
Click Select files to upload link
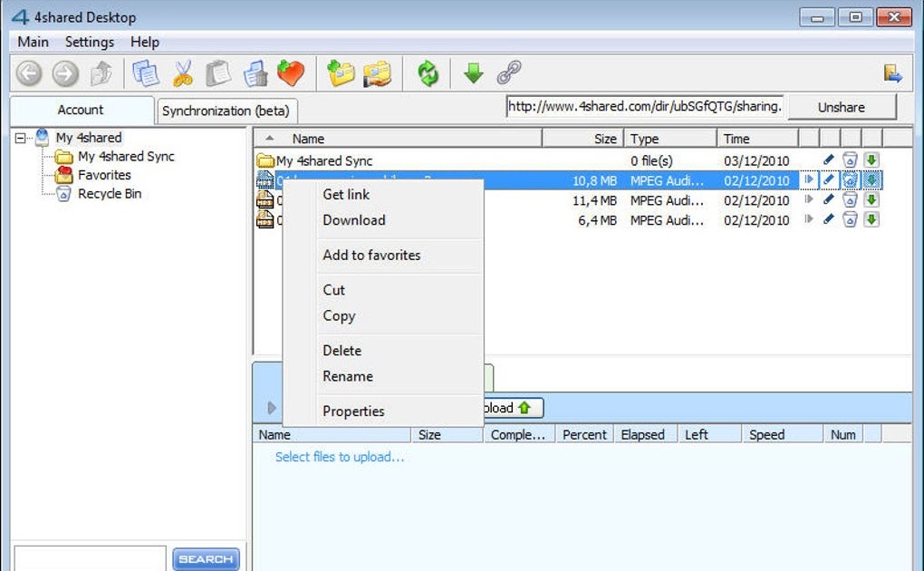[x=340, y=457]
